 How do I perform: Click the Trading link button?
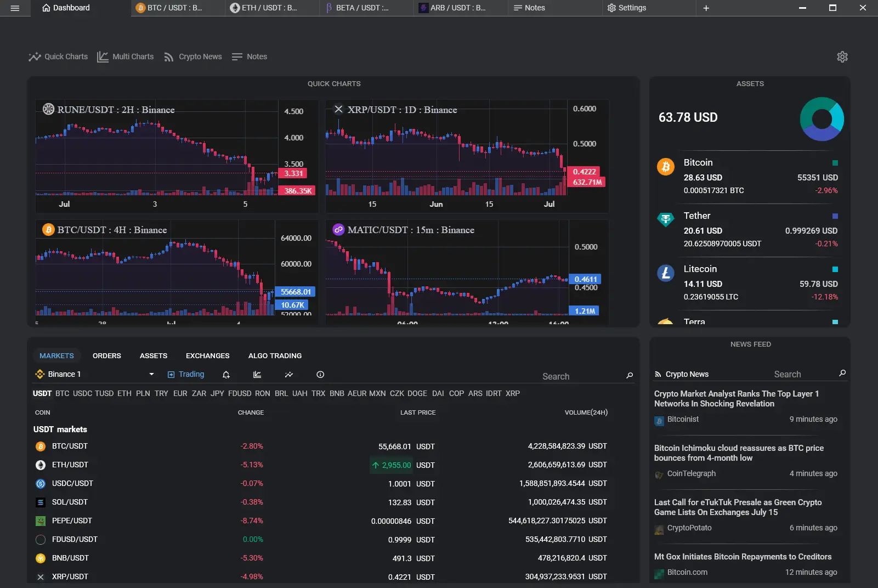click(186, 374)
